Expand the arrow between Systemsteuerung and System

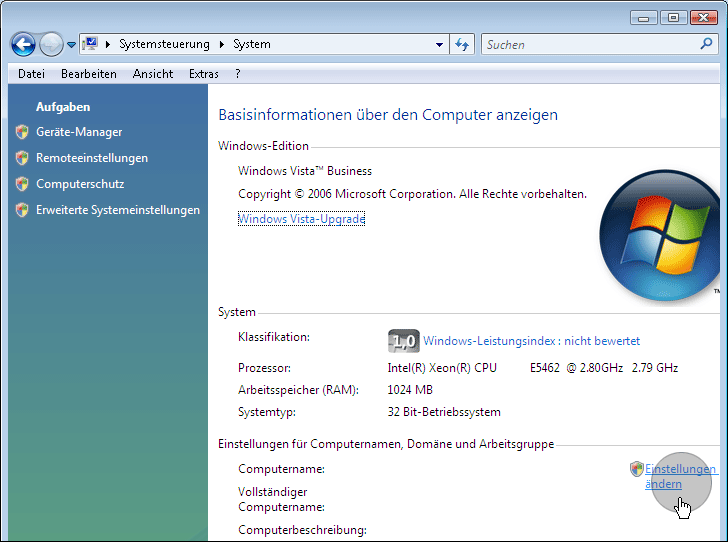221,45
